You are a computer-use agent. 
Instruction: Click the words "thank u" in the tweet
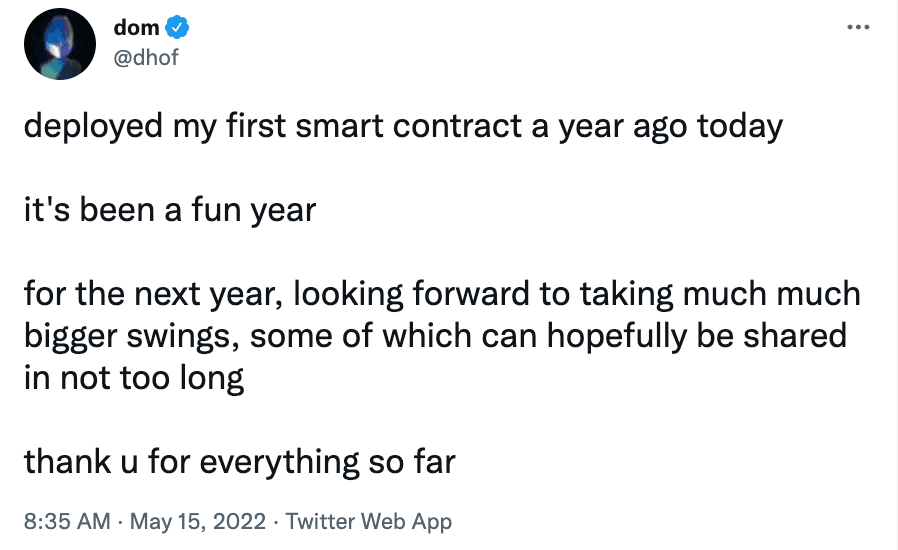tap(81, 462)
